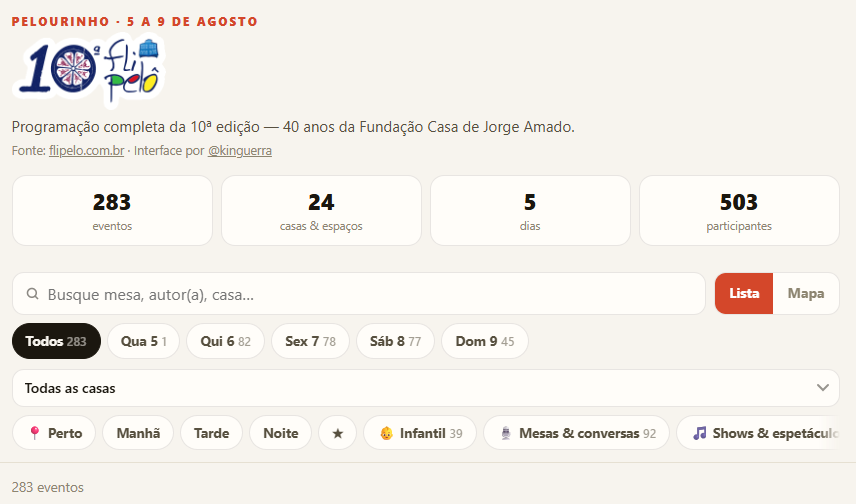Select the Todos 283 tab
The height and width of the screenshot is (504, 856).
(x=56, y=341)
